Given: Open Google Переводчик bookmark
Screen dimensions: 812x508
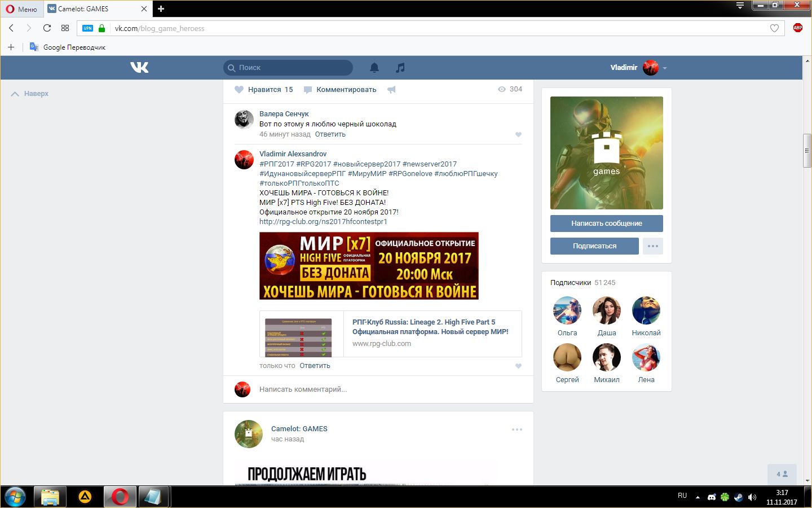Looking at the screenshot, I should (x=68, y=47).
